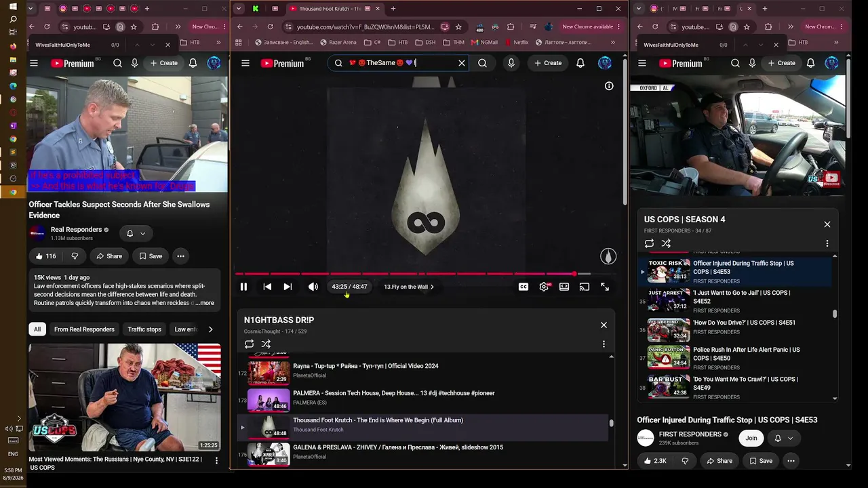
Task: Like the Officer Injured During Traffic Stop video
Action: tap(655, 461)
